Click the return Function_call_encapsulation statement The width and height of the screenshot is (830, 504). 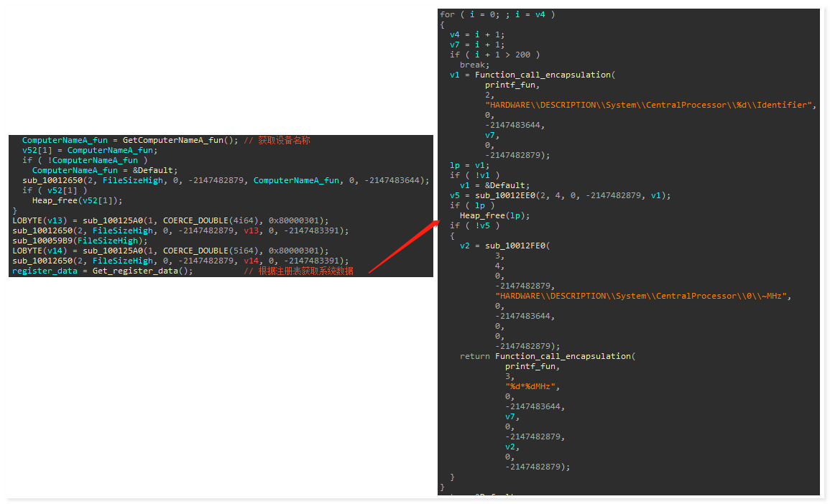(x=548, y=356)
